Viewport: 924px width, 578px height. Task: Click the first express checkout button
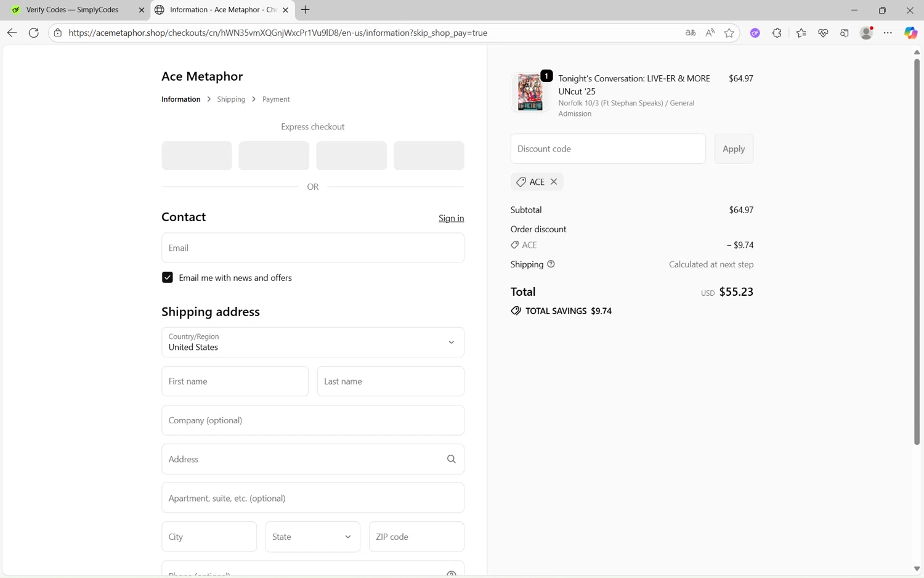[197, 155]
